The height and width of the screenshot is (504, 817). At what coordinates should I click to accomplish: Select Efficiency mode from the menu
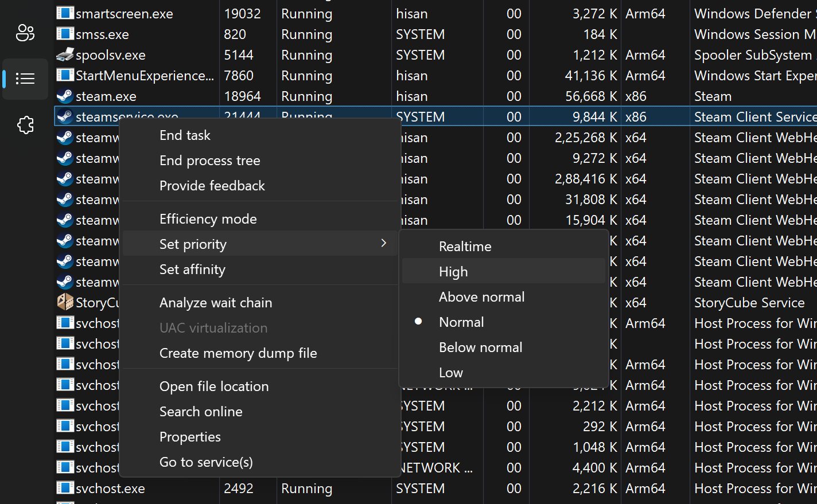click(208, 218)
